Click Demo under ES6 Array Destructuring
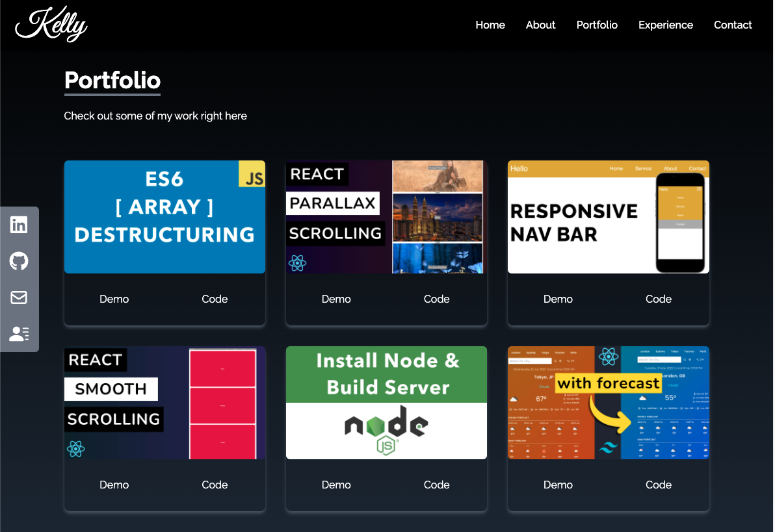This screenshot has width=775, height=532. tap(114, 299)
